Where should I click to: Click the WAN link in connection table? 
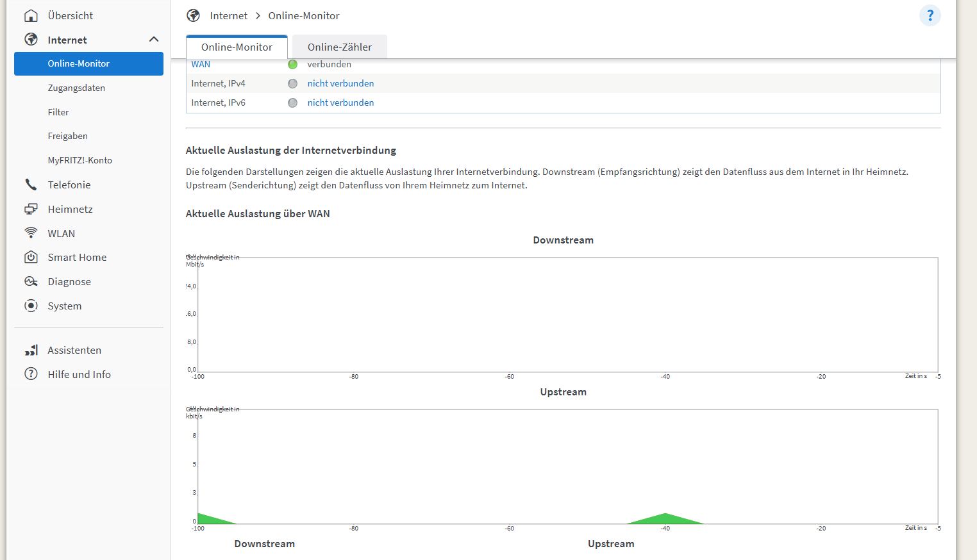click(x=201, y=64)
